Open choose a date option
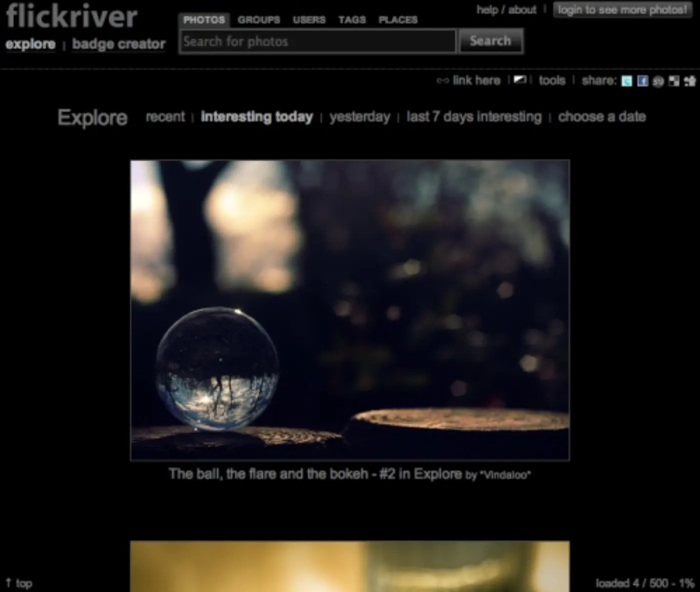700x592 pixels. click(602, 117)
